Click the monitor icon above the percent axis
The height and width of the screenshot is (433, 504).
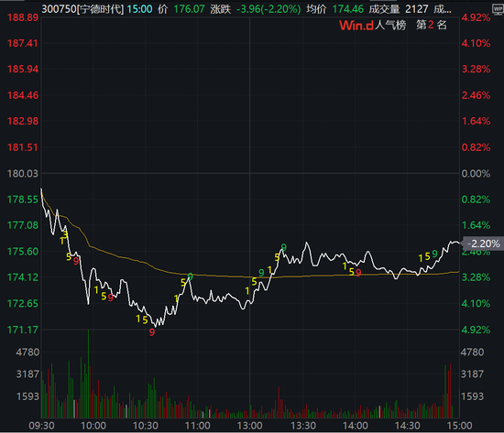click(x=498, y=9)
